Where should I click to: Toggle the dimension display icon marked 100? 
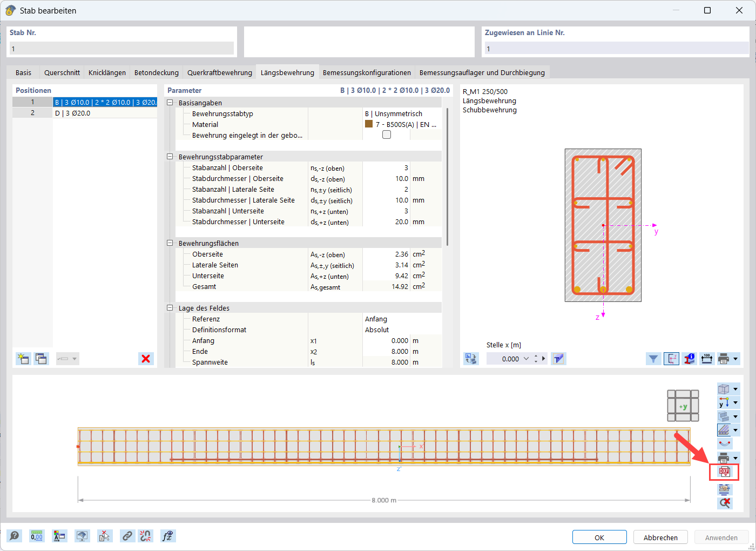(707, 359)
